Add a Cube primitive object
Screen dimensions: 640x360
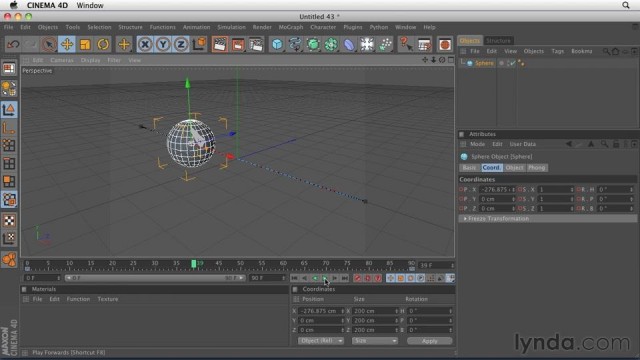pos(277,44)
